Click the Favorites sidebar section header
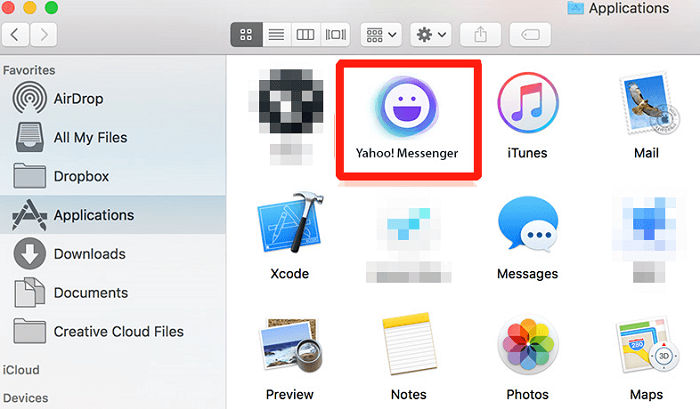This screenshot has width=700, height=409. click(29, 70)
